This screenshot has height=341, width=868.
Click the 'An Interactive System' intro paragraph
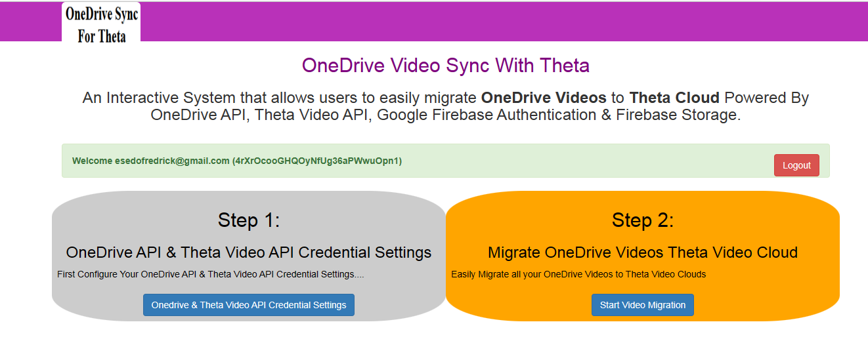coord(446,106)
